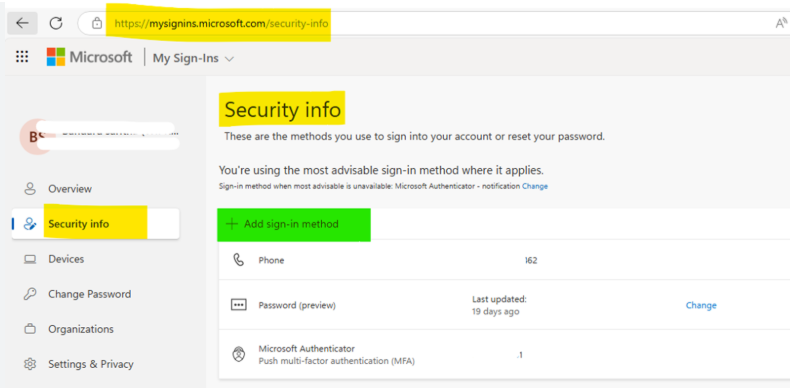Click the Organizations briefcase icon

[30, 329]
